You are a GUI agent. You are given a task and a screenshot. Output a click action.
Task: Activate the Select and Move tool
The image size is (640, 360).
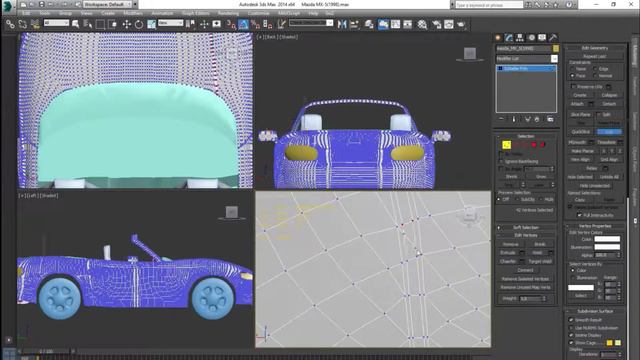click(127, 24)
